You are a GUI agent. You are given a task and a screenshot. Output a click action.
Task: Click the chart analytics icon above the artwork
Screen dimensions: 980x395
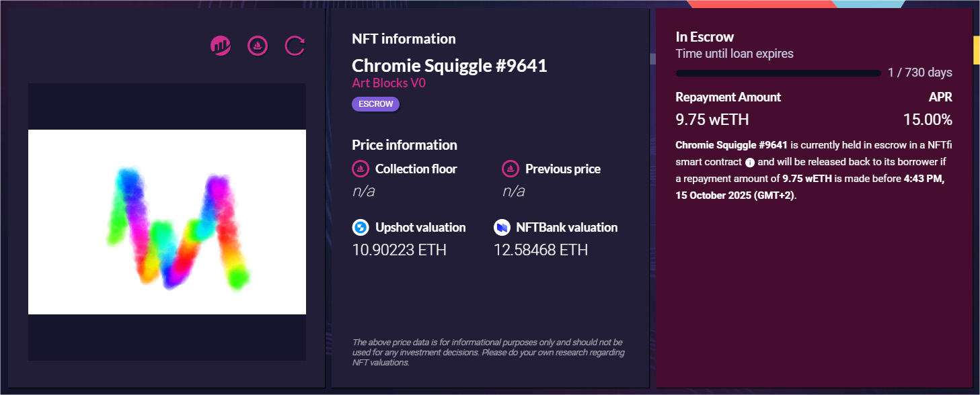[221, 46]
